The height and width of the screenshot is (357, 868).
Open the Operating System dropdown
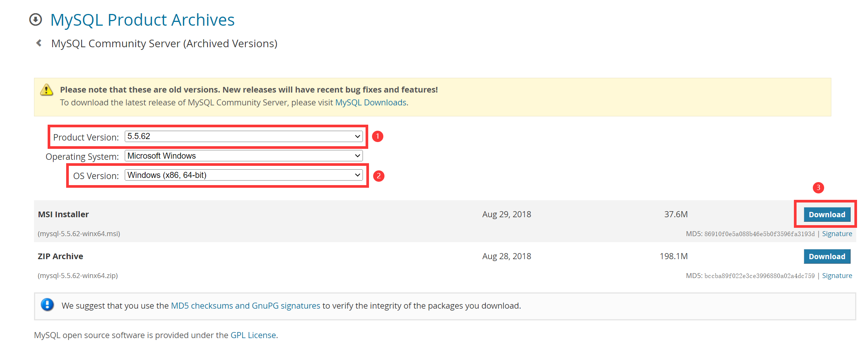tap(244, 156)
